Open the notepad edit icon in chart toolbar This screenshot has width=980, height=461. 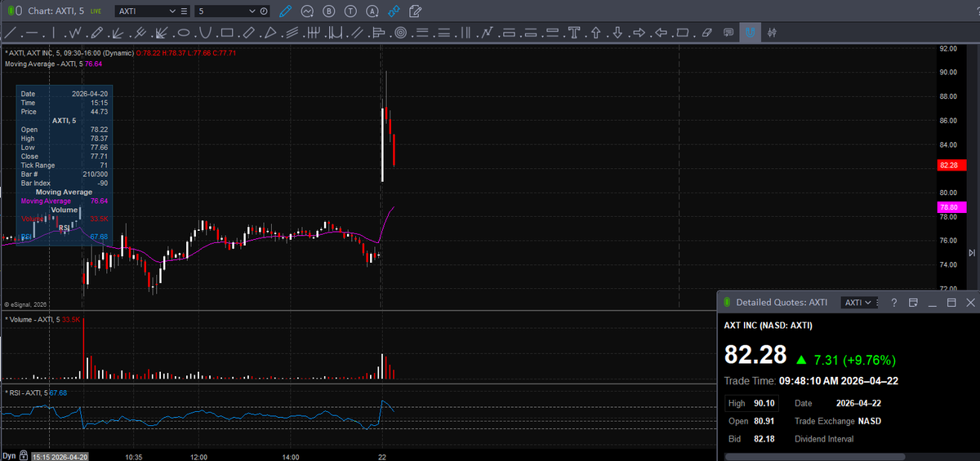[x=416, y=11]
